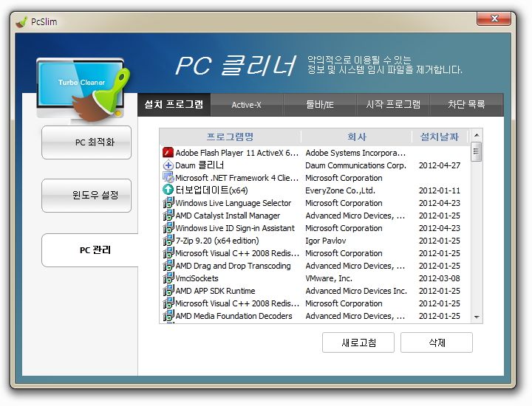The image size is (532, 406).
Task: Switch to the Active-X tab
Action: point(246,105)
